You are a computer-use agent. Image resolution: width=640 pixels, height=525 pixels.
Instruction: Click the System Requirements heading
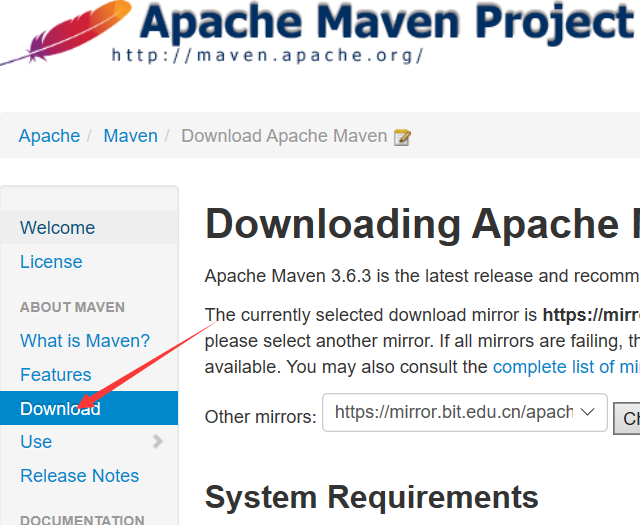coord(372,497)
